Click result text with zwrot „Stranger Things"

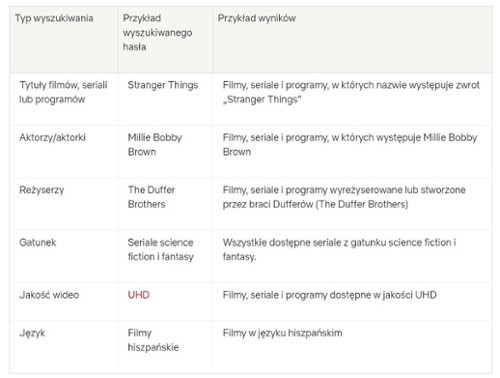pos(351,92)
